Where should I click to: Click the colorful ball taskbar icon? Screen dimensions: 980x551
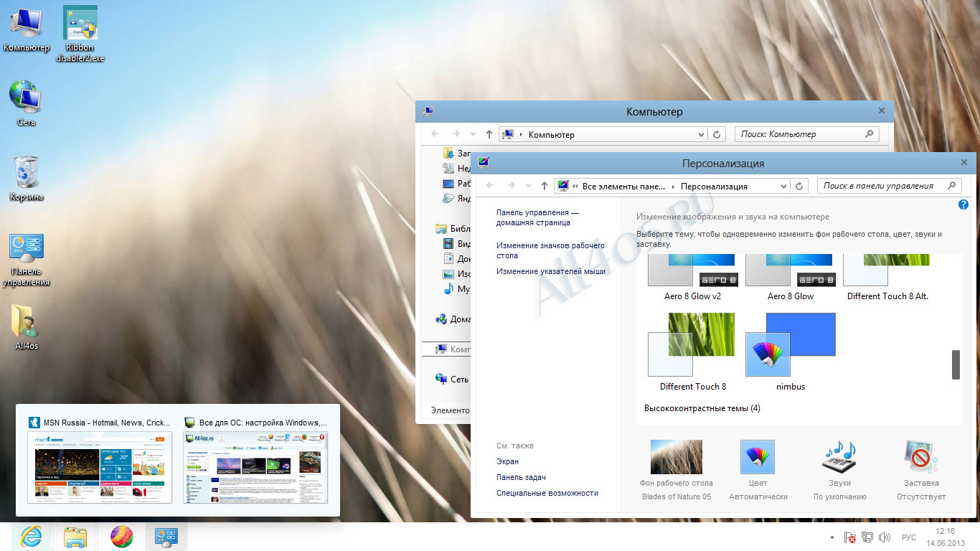[x=121, y=537]
